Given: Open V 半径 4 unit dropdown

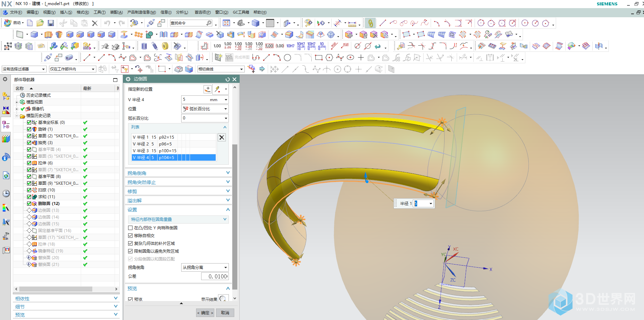Looking at the screenshot, I should click(x=226, y=100).
